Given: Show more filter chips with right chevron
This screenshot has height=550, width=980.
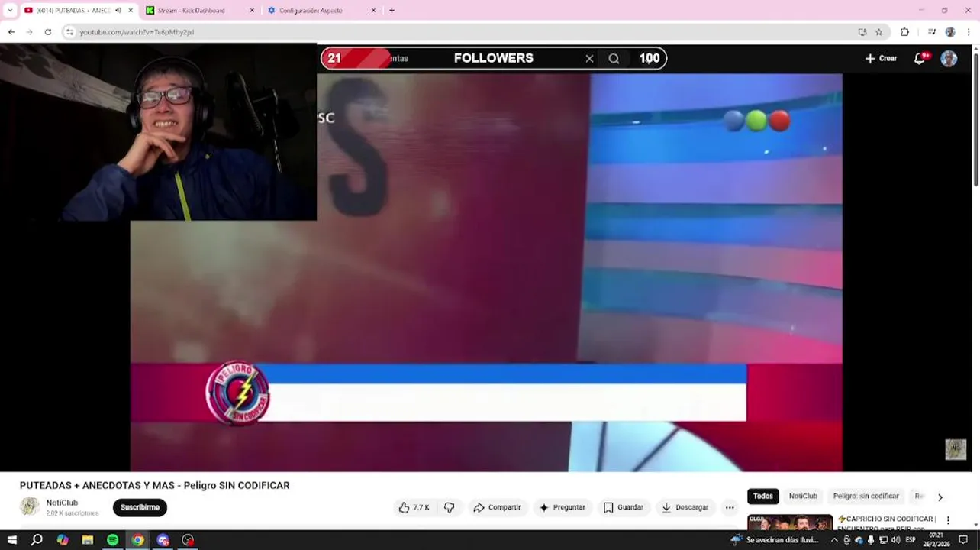Looking at the screenshot, I should click(940, 497).
